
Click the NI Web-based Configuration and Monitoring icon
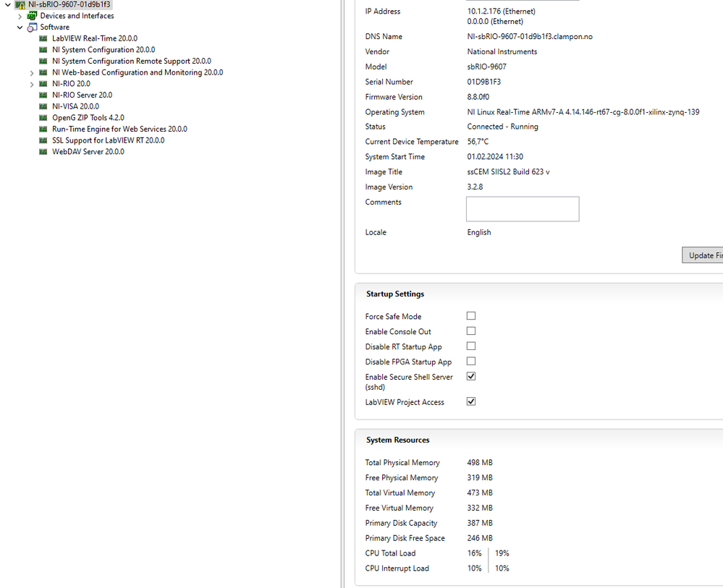[43, 72]
